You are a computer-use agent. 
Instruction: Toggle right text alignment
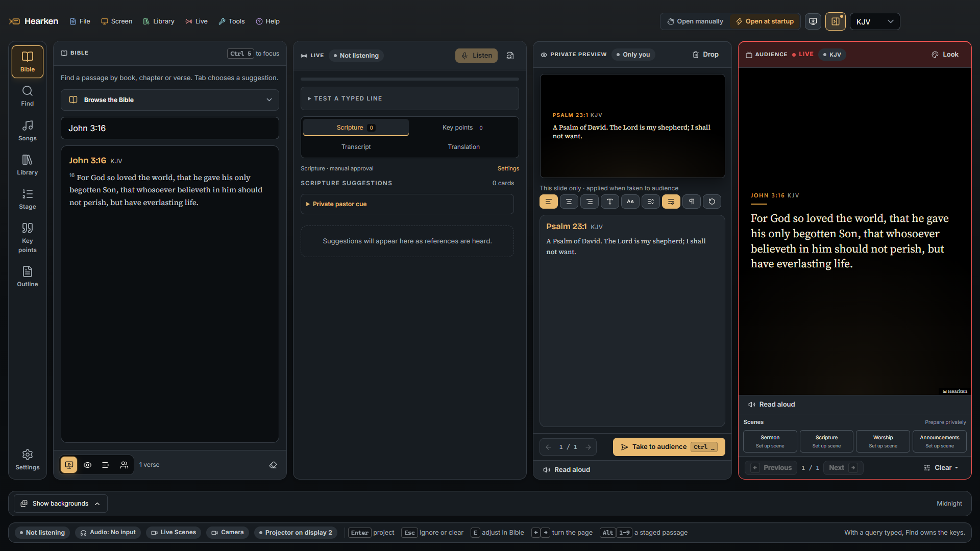[x=590, y=202]
